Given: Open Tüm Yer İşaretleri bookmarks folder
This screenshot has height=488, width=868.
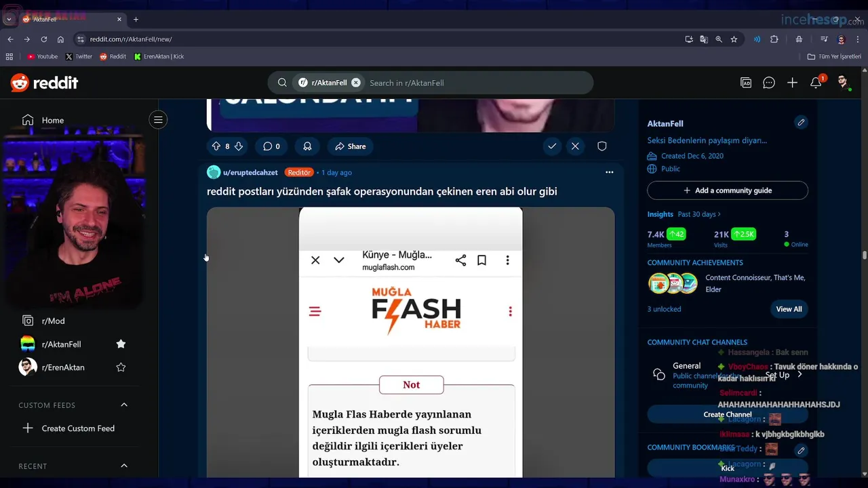Looking at the screenshot, I should pos(834,56).
